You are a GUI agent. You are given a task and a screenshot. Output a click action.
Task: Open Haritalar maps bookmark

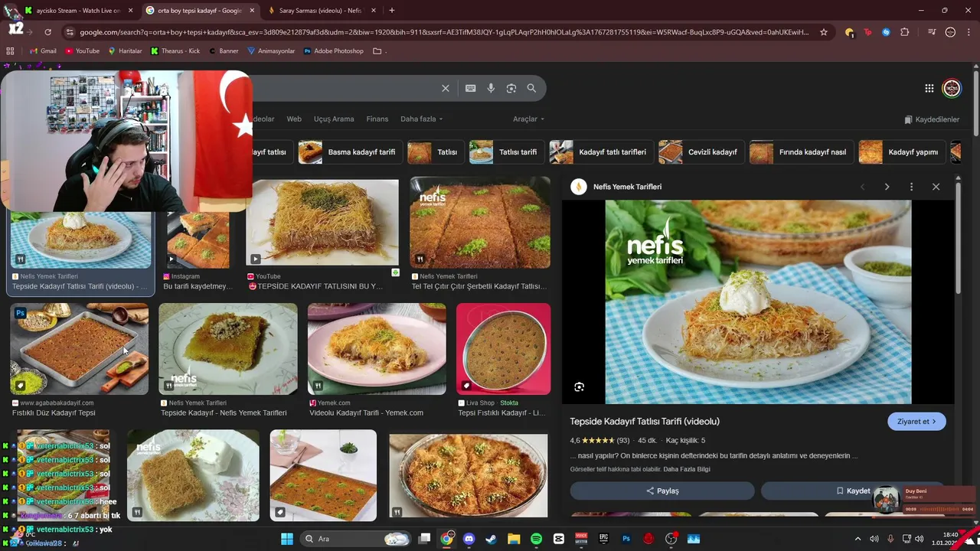[x=125, y=51]
